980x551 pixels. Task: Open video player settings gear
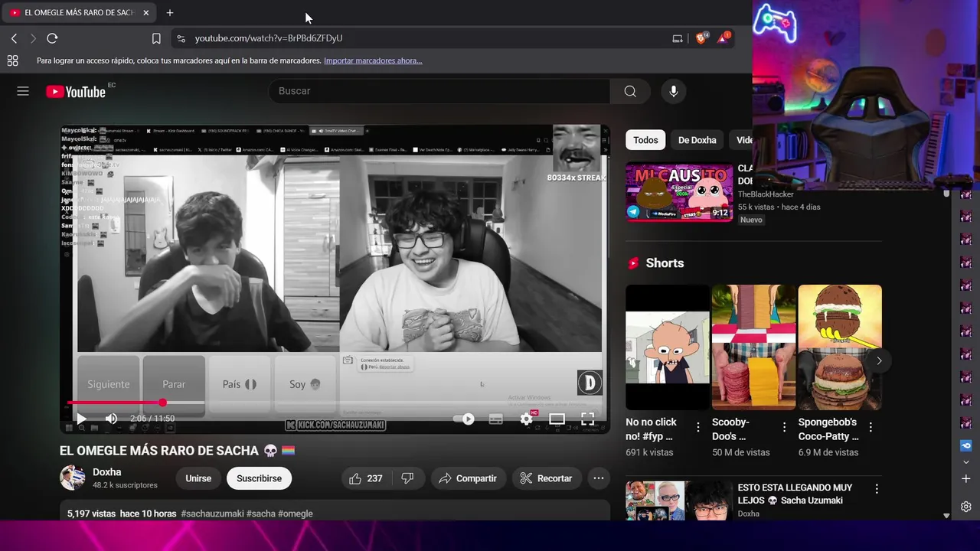[527, 419]
